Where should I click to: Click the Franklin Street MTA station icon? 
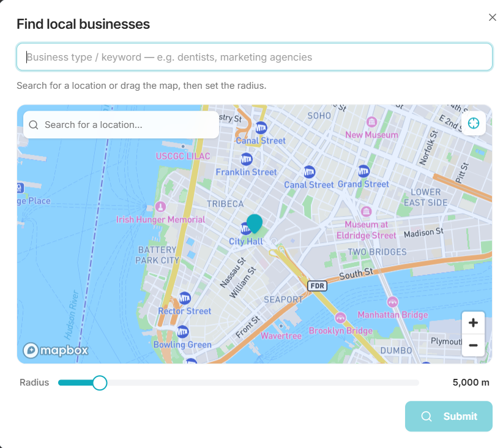(247, 159)
